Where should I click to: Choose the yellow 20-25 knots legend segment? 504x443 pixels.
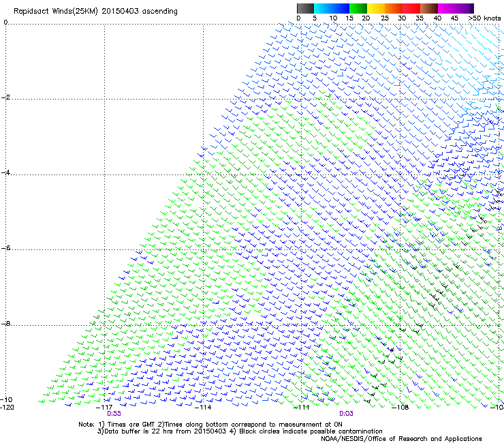pos(376,8)
